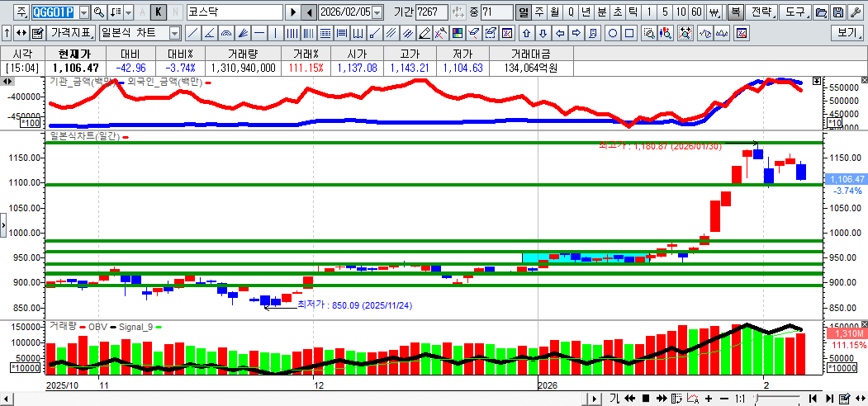Viewport: 868px width, 406px height.
Task: Click the open folder icon
Action: (821, 12)
